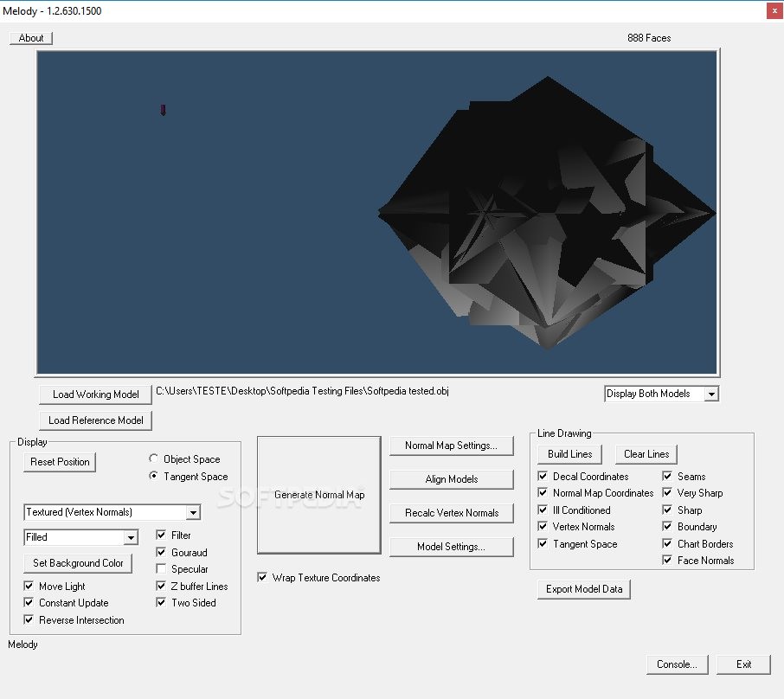Toggle Z buffer Lines checkbox
The height and width of the screenshot is (699, 784).
(x=161, y=586)
